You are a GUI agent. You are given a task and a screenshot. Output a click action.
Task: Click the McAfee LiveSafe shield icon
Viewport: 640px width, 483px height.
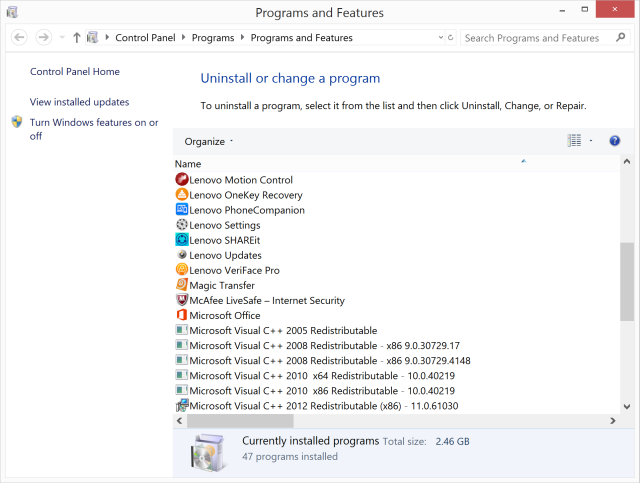182,300
